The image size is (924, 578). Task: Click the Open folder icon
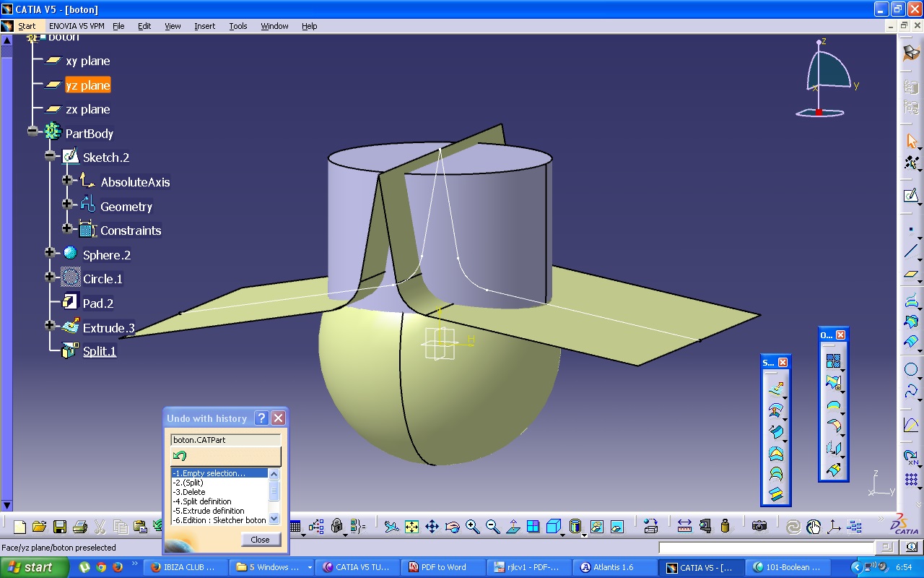(40, 527)
